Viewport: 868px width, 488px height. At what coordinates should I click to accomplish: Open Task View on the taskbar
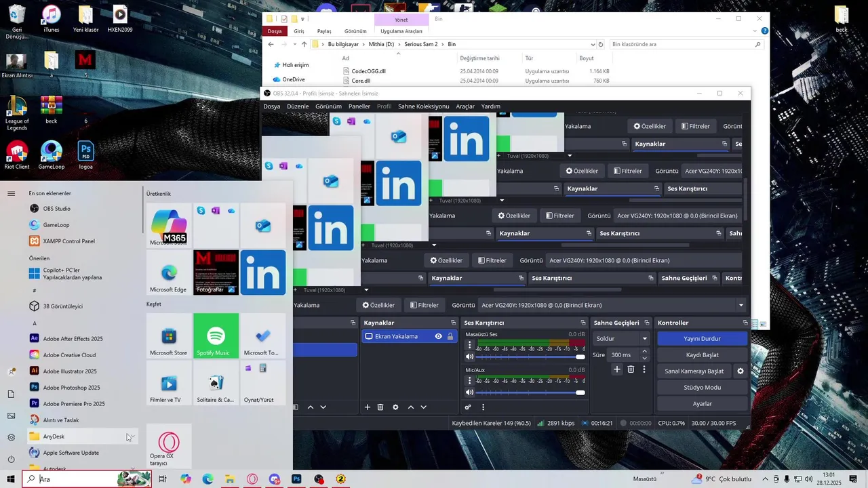[x=163, y=479]
